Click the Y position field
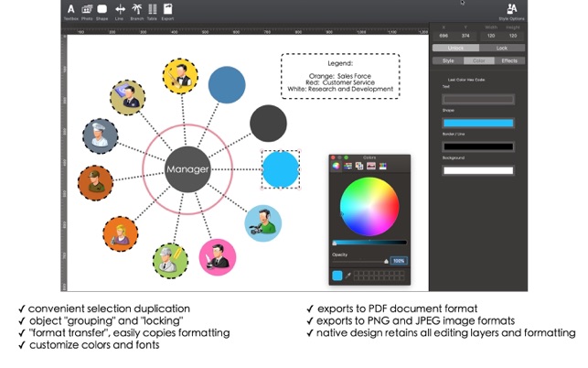588x368 pixels. click(x=465, y=36)
